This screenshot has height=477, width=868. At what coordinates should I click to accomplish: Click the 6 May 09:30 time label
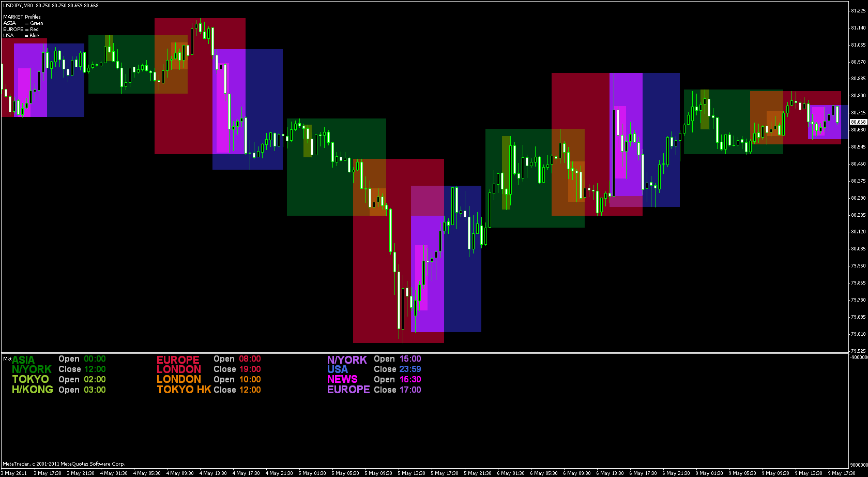tap(577, 473)
